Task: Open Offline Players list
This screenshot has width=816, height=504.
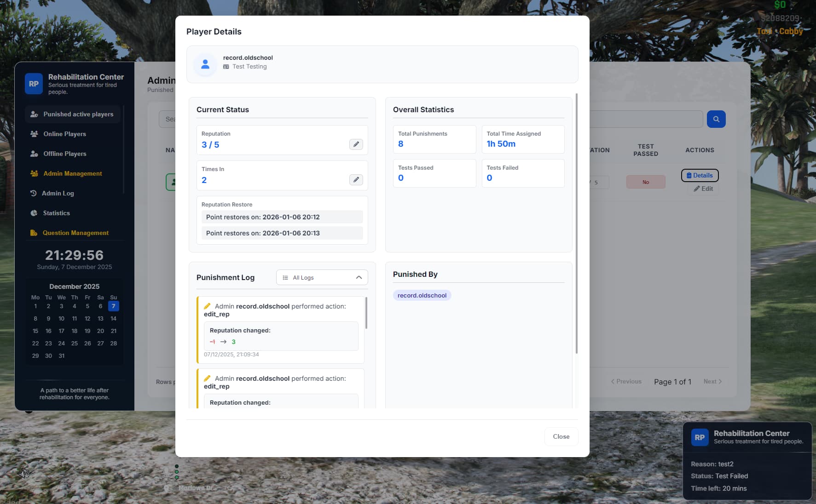Action: tap(64, 154)
